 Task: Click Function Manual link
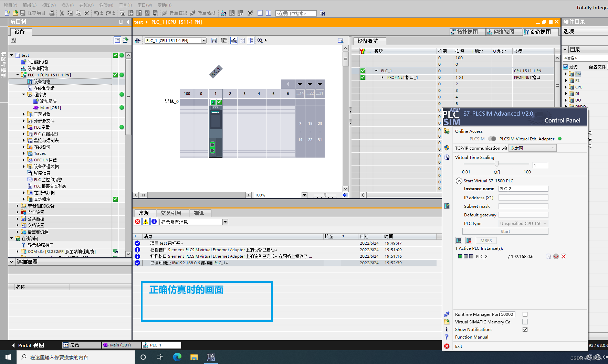tap(472, 337)
